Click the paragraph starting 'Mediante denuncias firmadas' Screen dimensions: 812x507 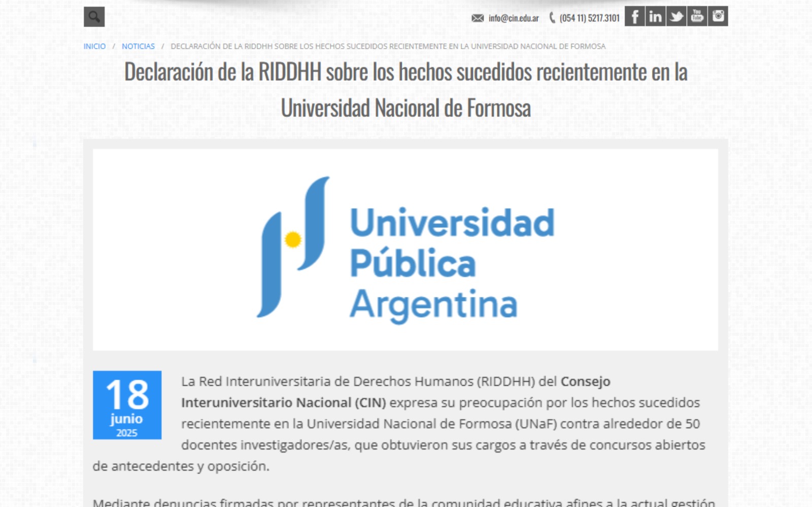(403, 502)
